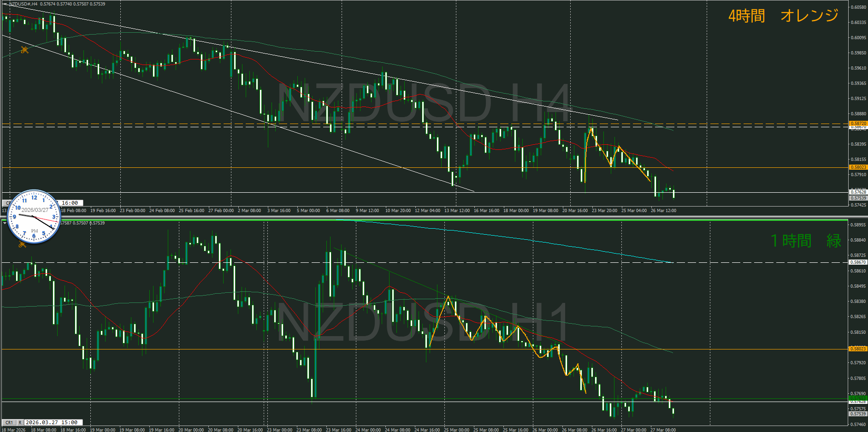Screen dimensions: 868x432
Task: Click the NZDUSD#,H4 chart title text
Action: (x=23, y=4)
